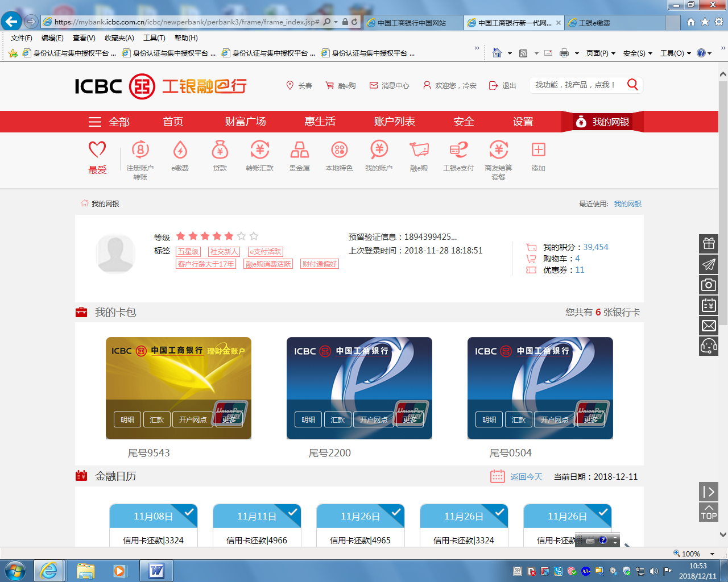Open the 最爱 favorites heart icon

click(x=97, y=150)
